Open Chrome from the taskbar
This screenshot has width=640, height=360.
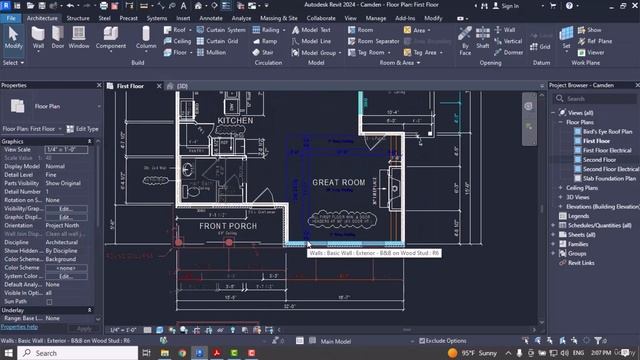[x=182, y=353]
